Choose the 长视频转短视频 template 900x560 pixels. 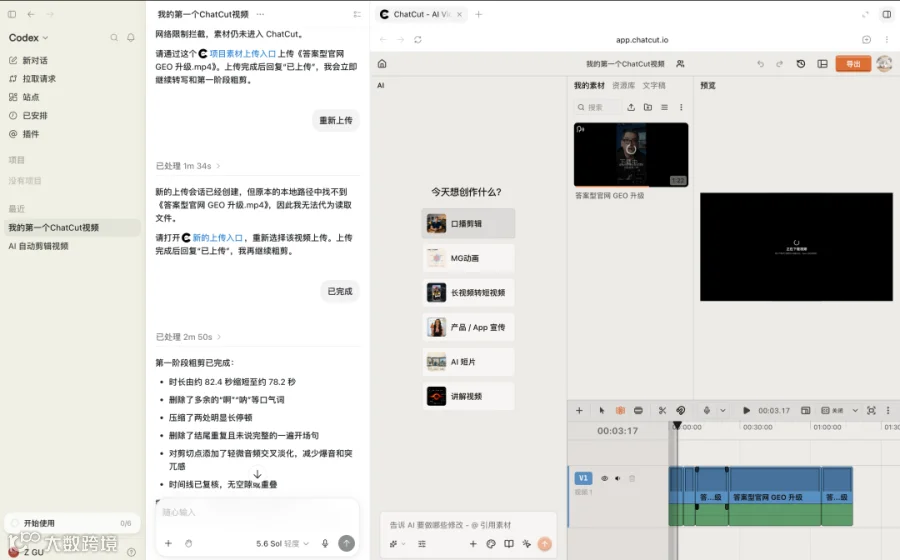pos(468,293)
